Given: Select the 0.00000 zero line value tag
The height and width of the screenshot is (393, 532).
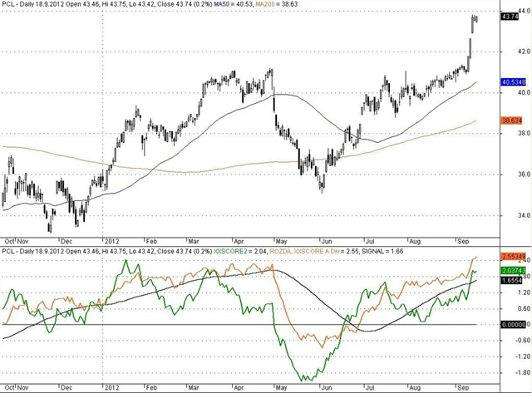Looking at the screenshot, I should point(513,325).
